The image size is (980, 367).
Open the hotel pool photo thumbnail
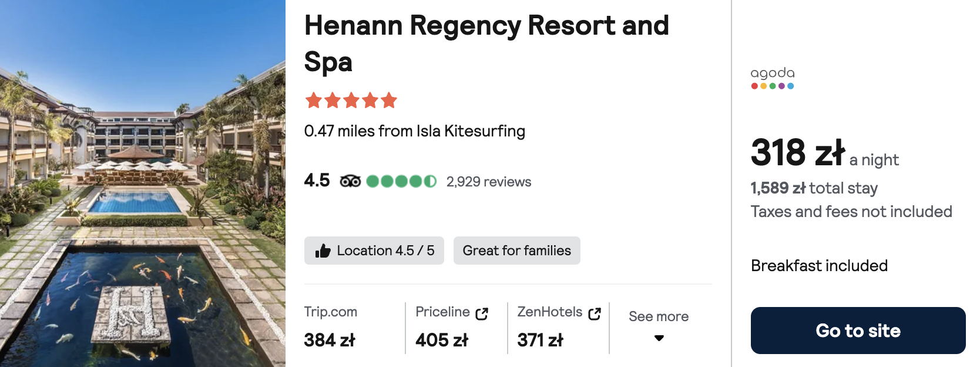(x=143, y=183)
